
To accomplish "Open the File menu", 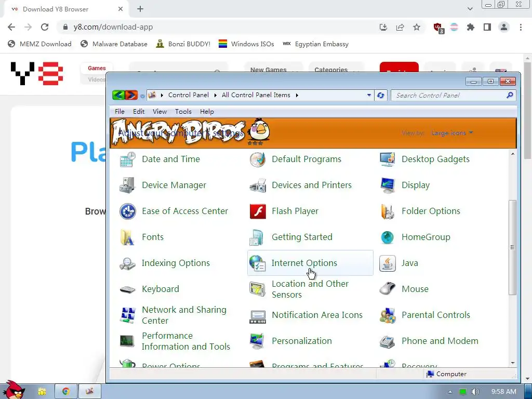I will [119, 112].
